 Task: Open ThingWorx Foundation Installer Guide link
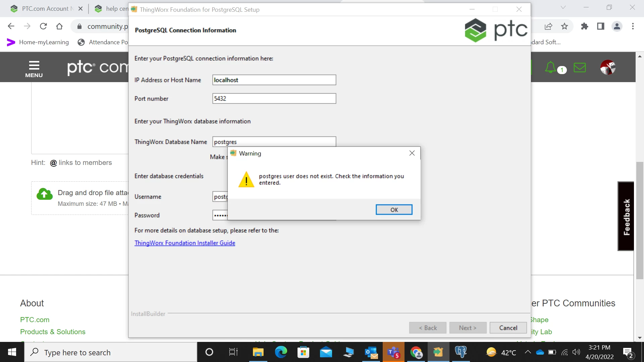coord(184,243)
